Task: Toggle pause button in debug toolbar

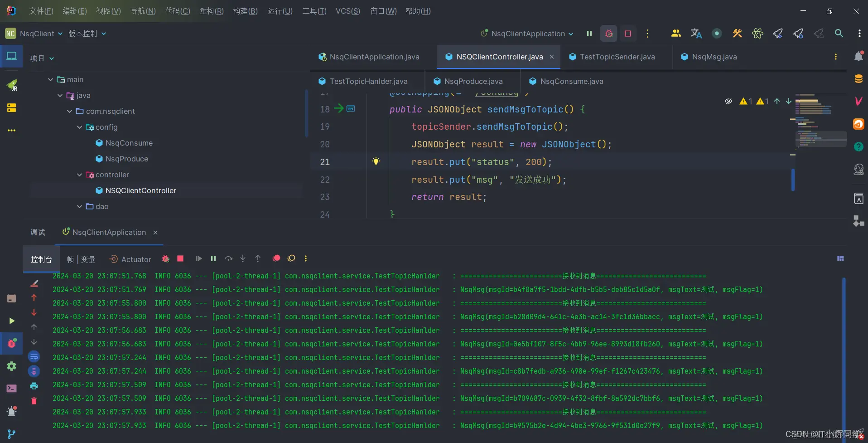Action: (213, 258)
